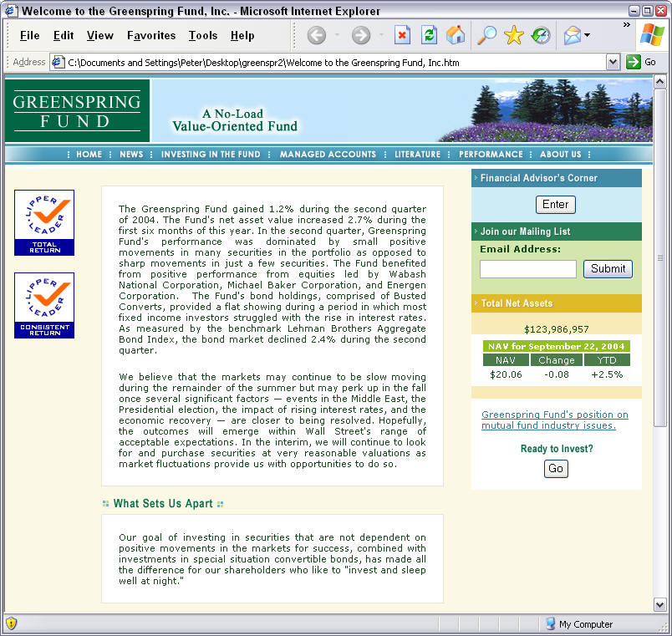Click the Windows flag logo
This screenshot has width=672, height=636.
pyautogui.click(x=652, y=34)
